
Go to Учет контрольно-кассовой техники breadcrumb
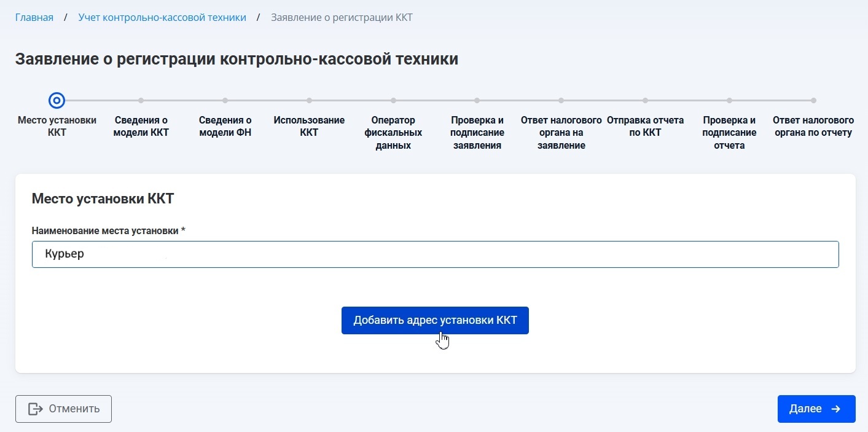[x=162, y=17]
